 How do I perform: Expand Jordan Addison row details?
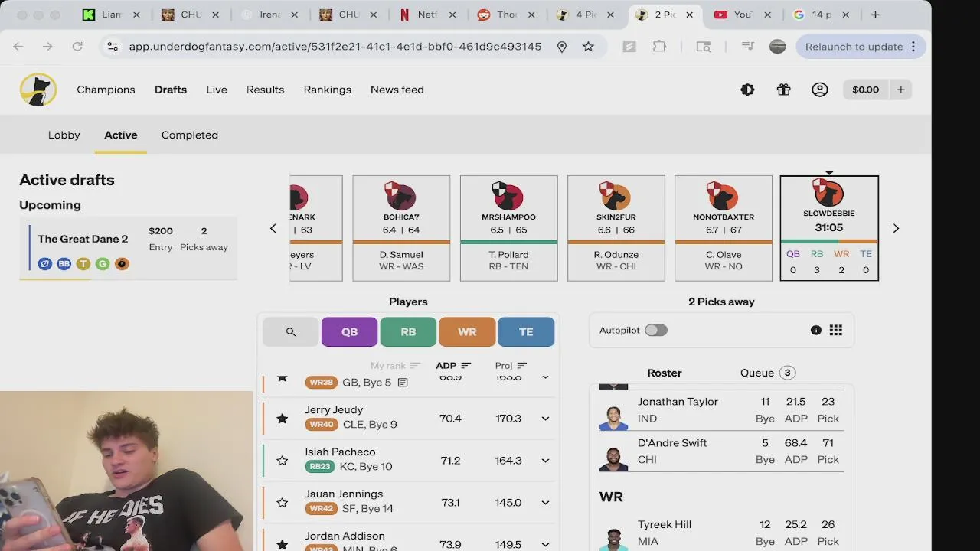(x=545, y=544)
